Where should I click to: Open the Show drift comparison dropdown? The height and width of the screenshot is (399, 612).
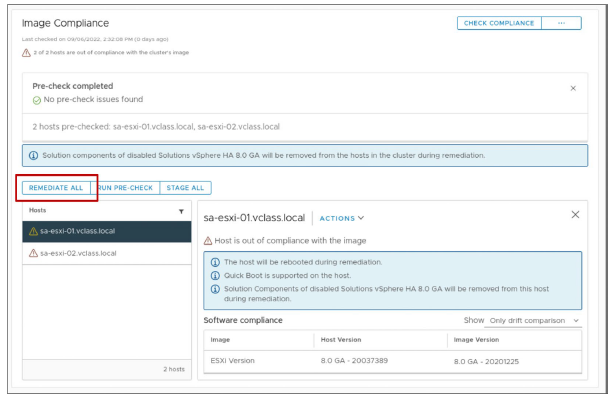(x=533, y=321)
